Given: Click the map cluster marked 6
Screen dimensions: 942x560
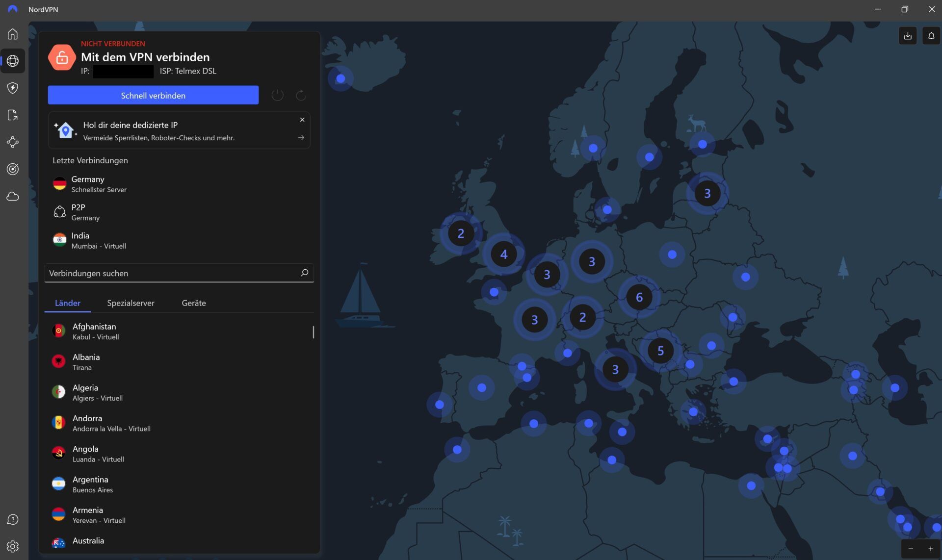Looking at the screenshot, I should (639, 297).
